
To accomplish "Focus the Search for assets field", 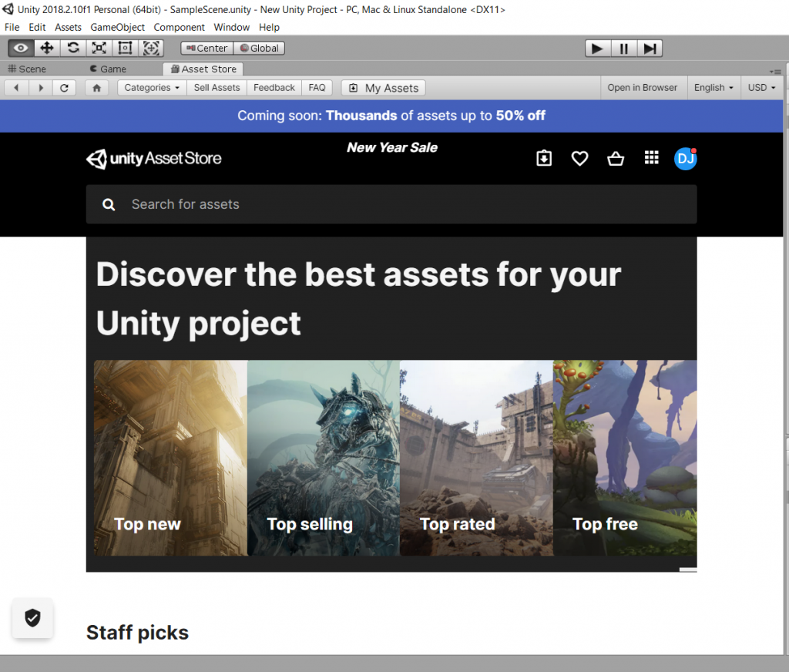I will [x=391, y=204].
